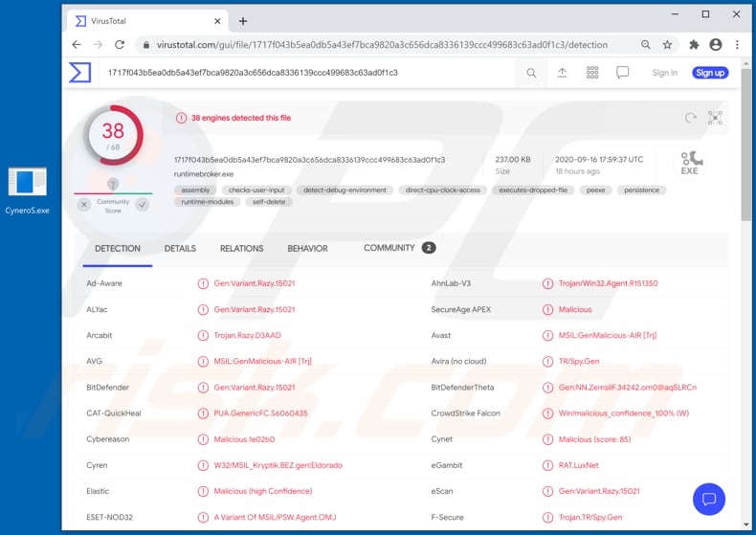
Task: Open the COMMUNITY tab
Action: tap(399, 248)
